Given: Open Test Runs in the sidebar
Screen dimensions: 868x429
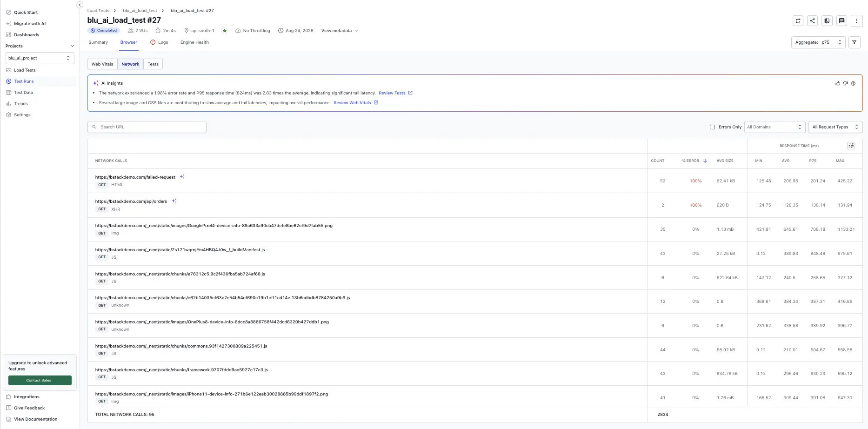Looking at the screenshot, I should point(24,81).
